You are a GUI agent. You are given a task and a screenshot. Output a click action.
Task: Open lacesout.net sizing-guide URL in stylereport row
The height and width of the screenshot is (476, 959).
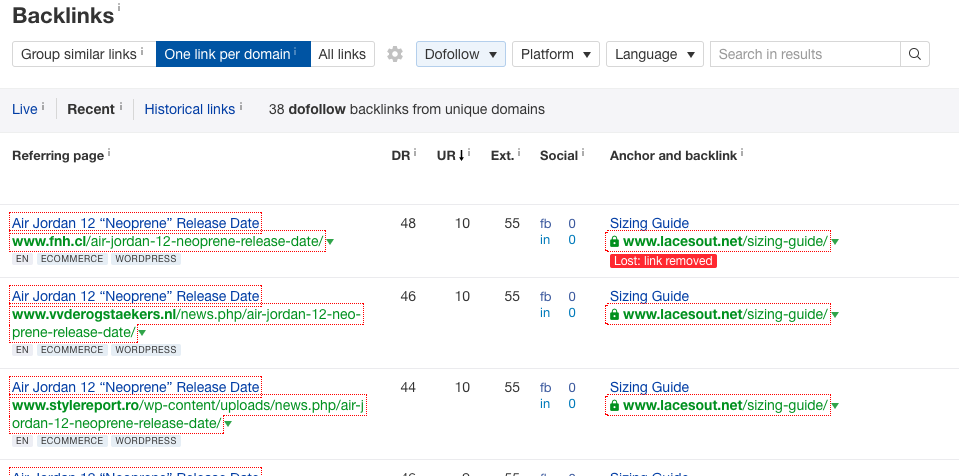[725, 406]
